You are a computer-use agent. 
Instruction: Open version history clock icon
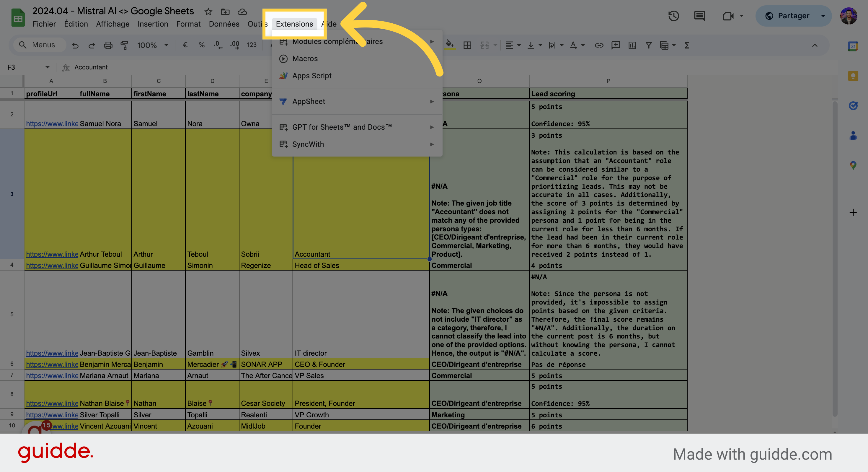tap(673, 16)
